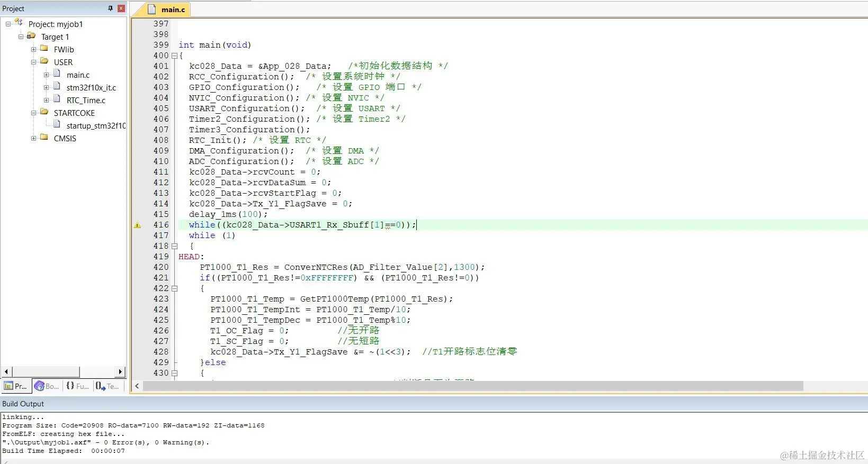Place cursor on USART_Configuration() call

click(x=247, y=108)
